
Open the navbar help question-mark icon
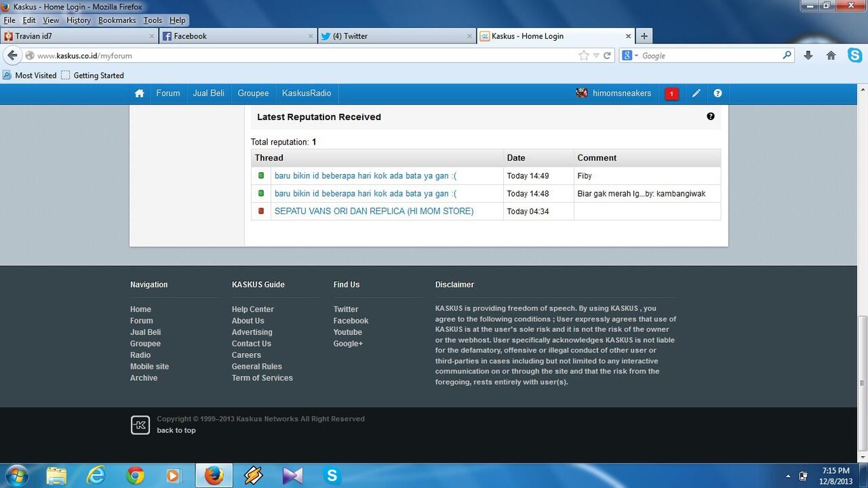717,94
